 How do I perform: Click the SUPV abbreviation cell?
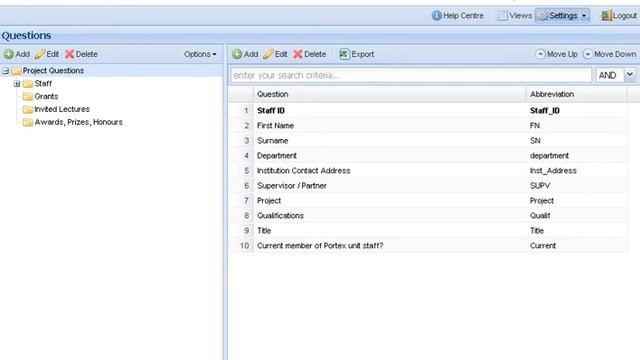pos(576,186)
